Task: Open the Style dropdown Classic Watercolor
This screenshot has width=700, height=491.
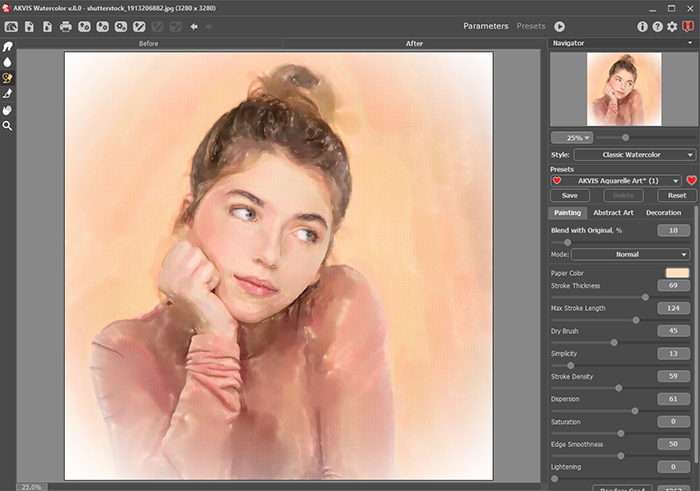Action: [x=634, y=155]
